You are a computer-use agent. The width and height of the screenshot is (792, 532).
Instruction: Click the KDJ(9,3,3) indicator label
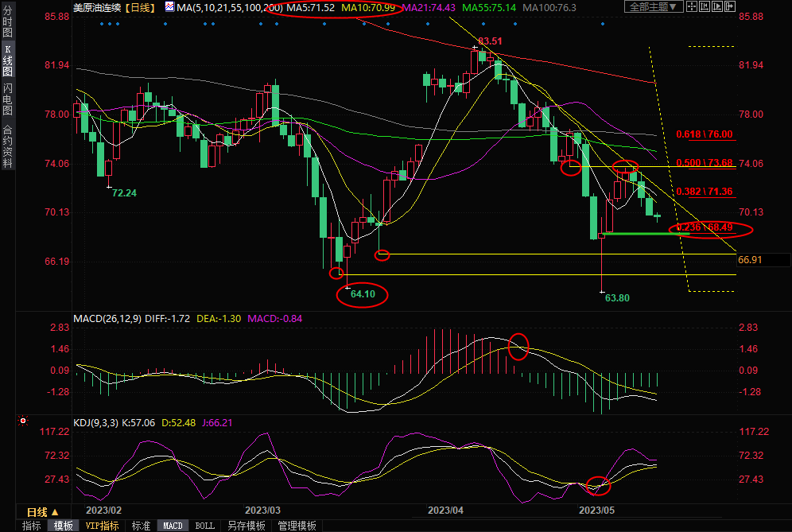pos(94,422)
